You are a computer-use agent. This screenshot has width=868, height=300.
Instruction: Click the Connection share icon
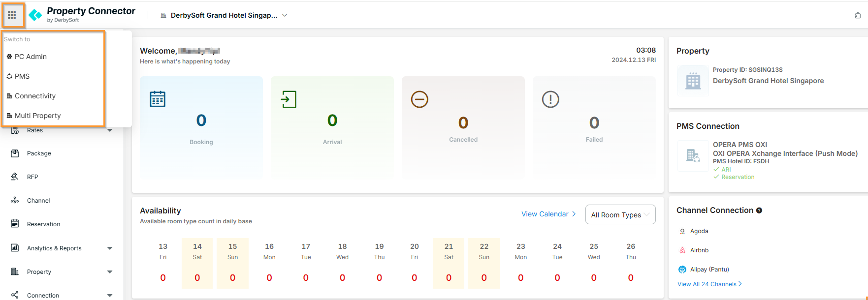15,295
